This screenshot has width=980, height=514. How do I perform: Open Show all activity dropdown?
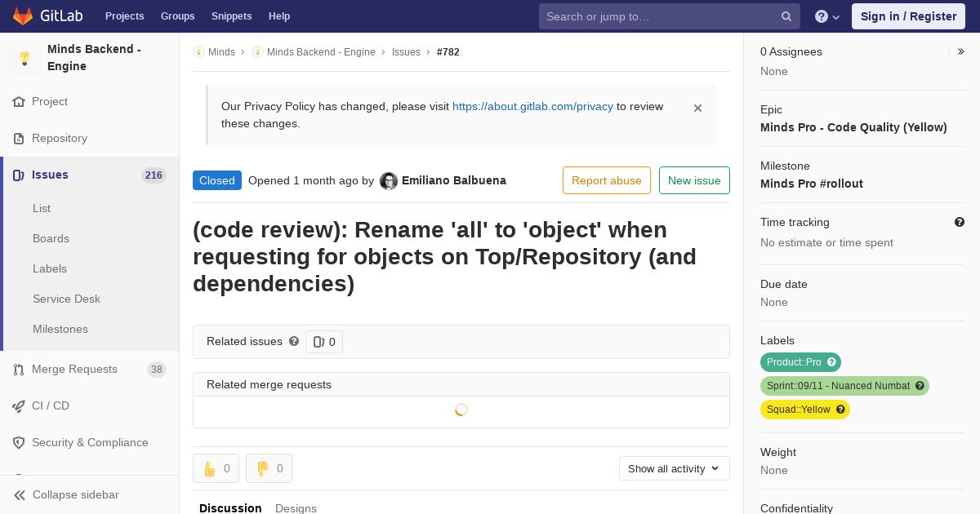coord(675,468)
